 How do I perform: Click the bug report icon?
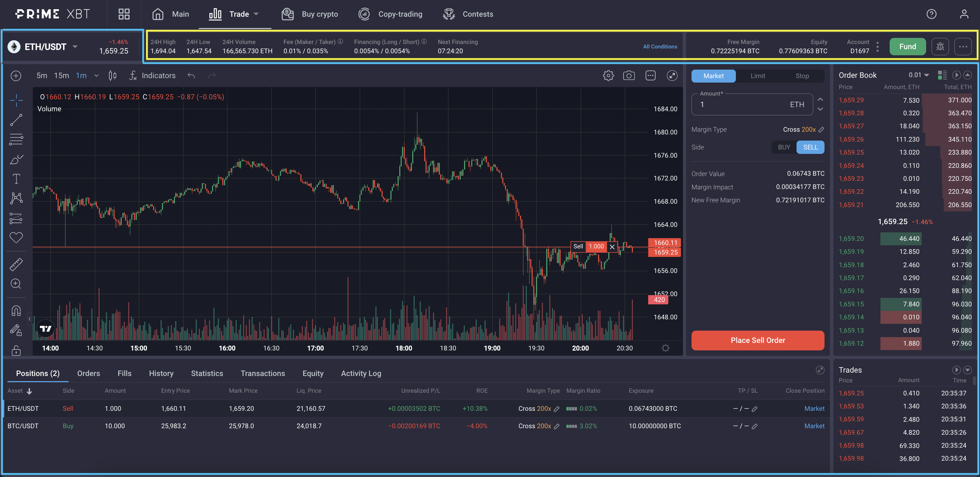[x=940, y=46]
